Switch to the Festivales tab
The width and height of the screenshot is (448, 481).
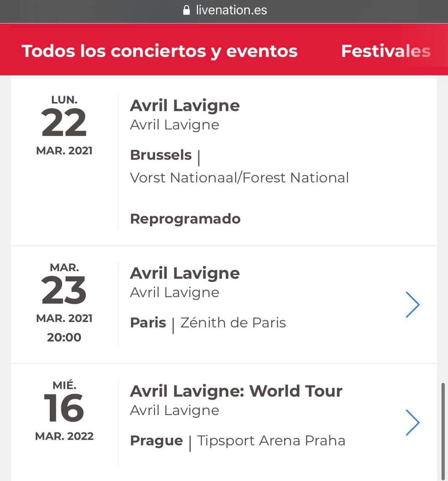(386, 51)
